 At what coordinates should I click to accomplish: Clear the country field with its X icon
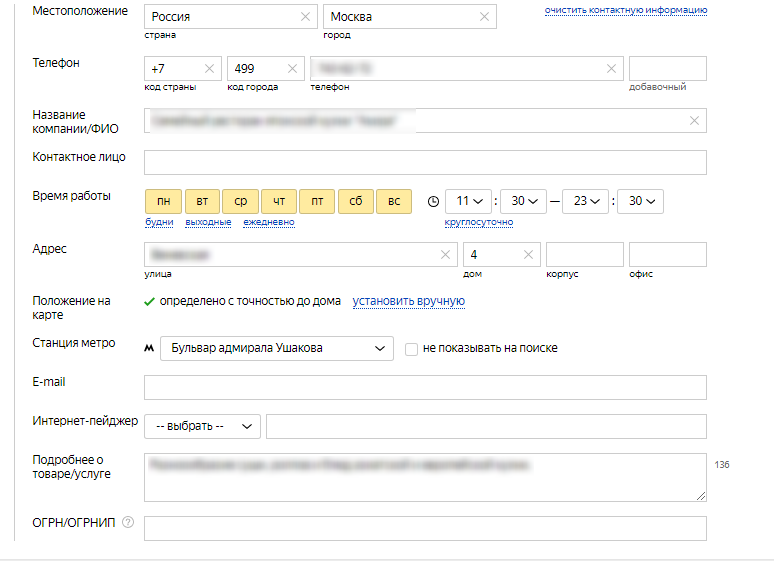pyautogui.click(x=305, y=17)
